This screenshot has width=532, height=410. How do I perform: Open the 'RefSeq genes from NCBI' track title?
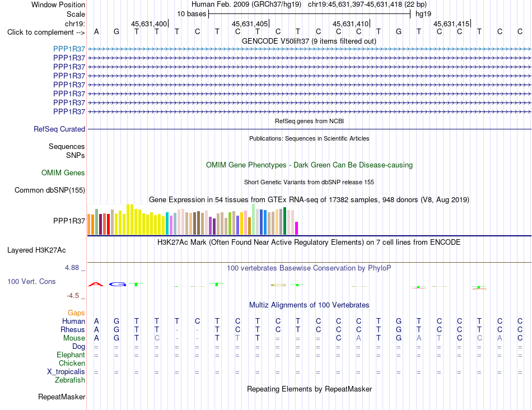pos(310,121)
